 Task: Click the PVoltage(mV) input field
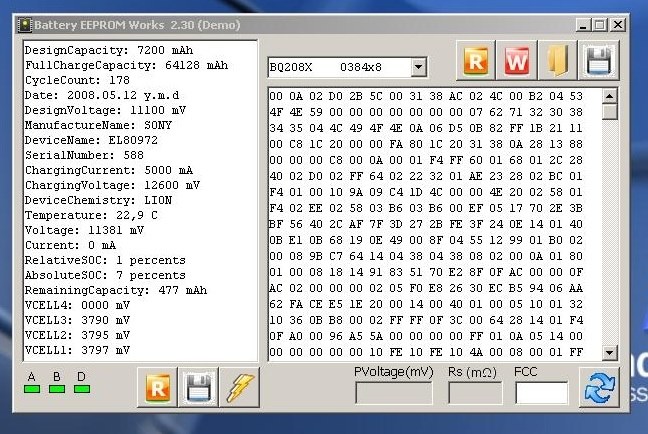pyautogui.click(x=393, y=393)
